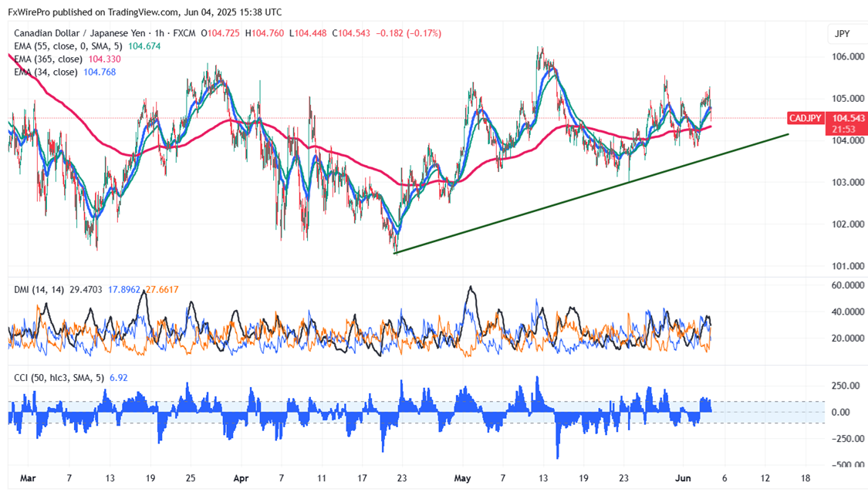Click the green ascending trendline
This screenshot has width=868, height=492.
point(591,194)
